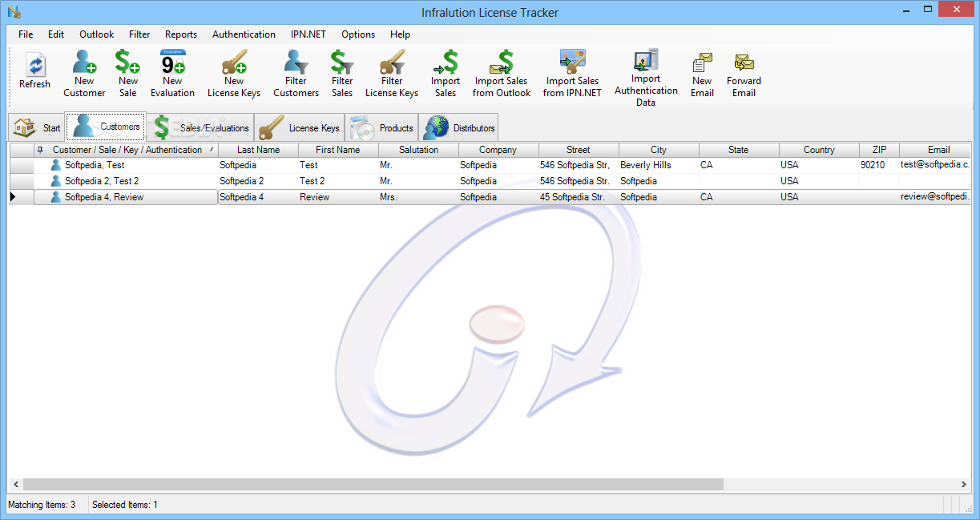This screenshot has height=520, width=980.
Task: Sort by the Salutation column header
Action: point(418,150)
